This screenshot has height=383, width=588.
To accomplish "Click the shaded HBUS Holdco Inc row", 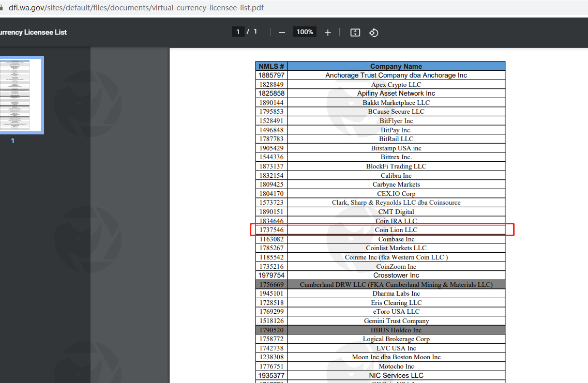I will pyautogui.click(x=396, y=330).
